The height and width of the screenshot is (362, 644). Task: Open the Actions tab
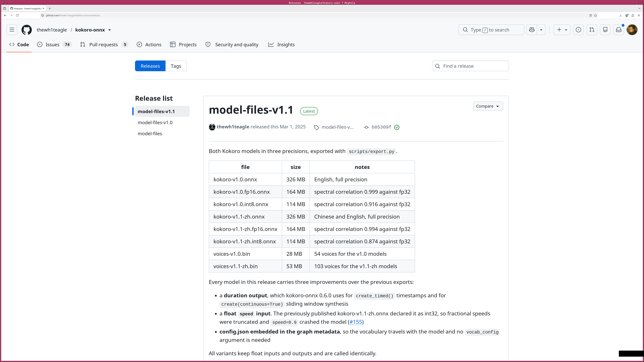149,44
